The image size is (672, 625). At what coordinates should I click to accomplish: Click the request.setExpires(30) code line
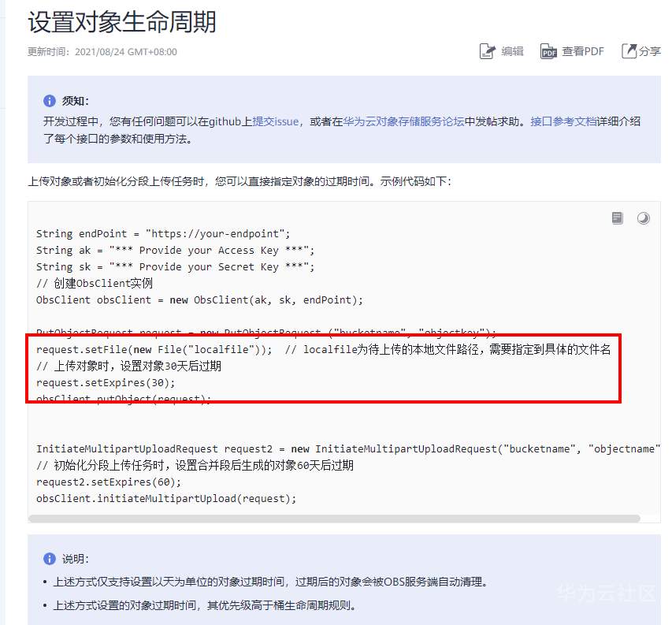[x=106, y=383]
